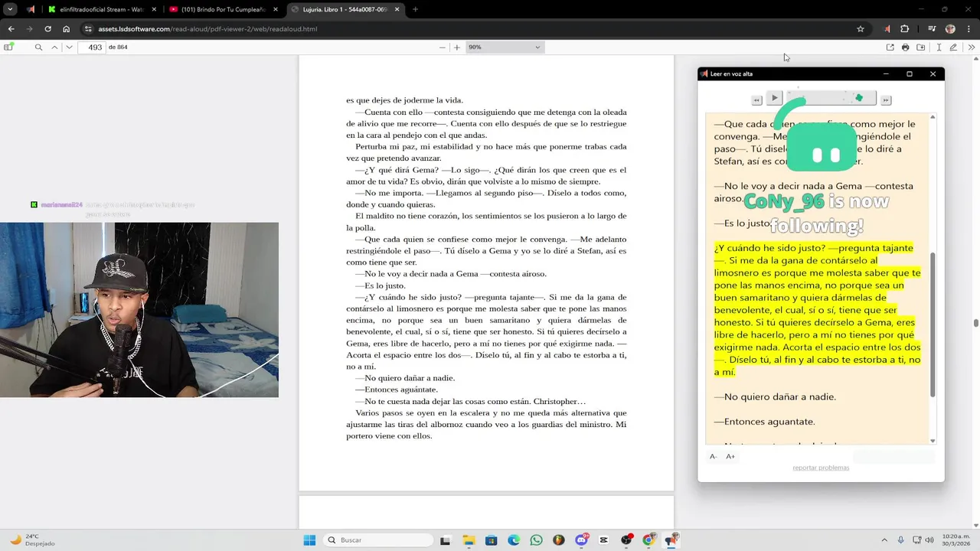980x551 pixels.
Task: Show hidden system tray icons chevron
Action: click(x=884, y=540)
